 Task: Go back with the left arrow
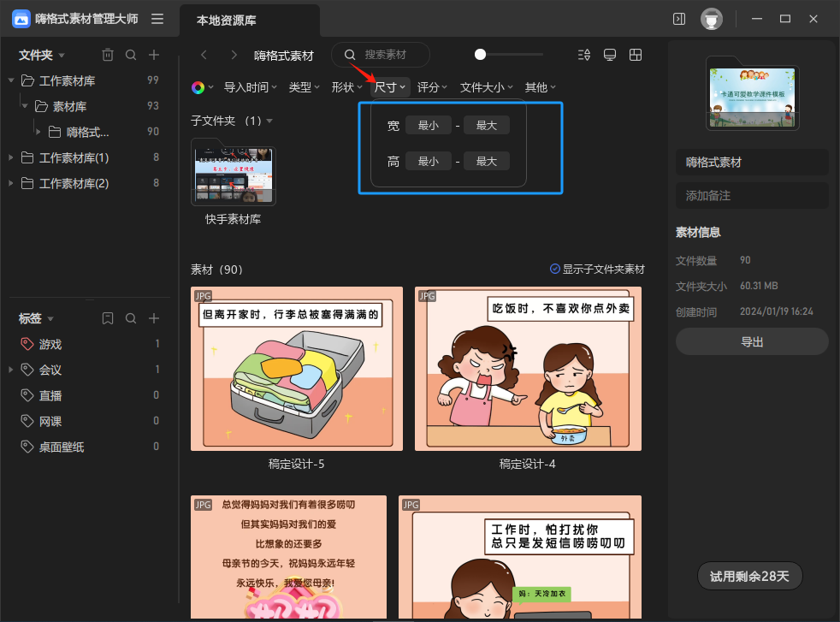coord(204,55)
